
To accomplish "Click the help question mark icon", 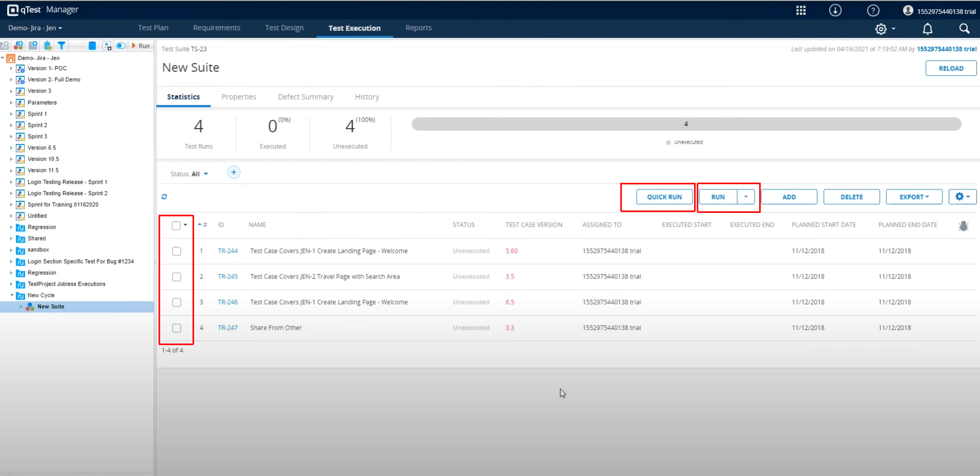I will pos(873,10).
